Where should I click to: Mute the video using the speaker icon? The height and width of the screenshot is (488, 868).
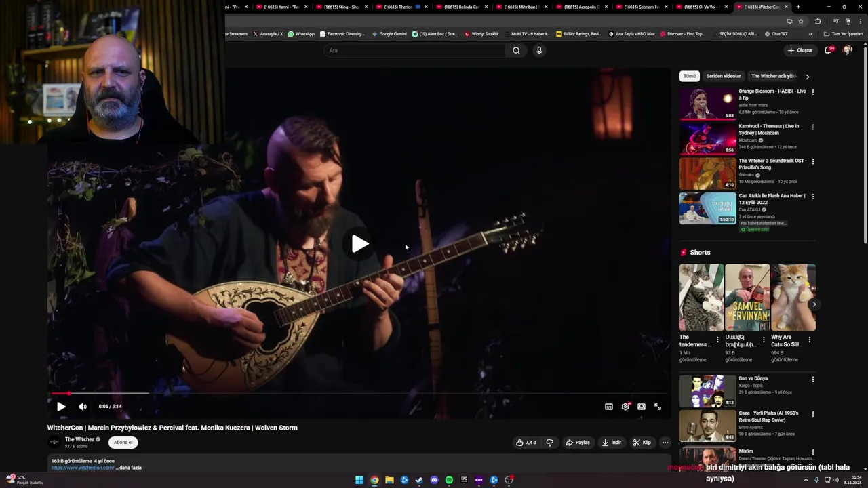tap(83, 407)
